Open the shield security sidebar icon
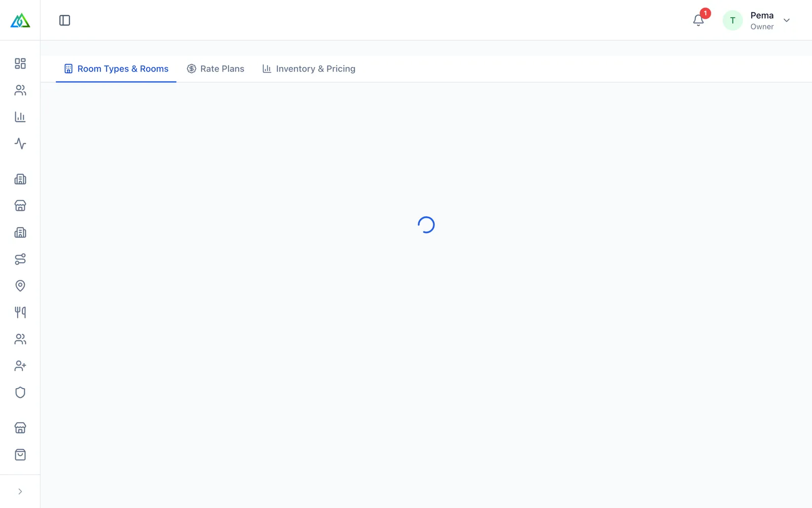 click(20, 392)
